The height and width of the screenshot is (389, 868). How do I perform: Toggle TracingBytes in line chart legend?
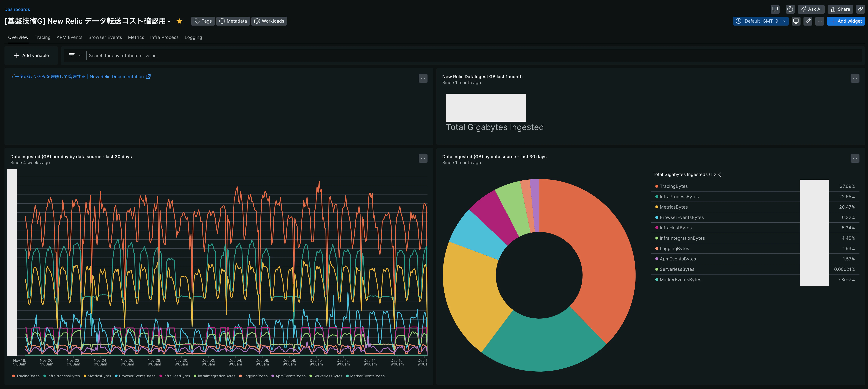(x=26, y=376)
